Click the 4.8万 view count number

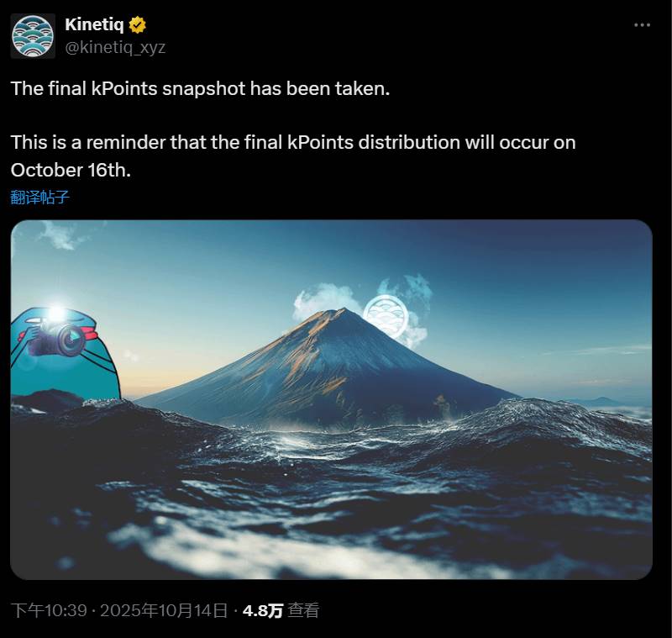click(x=262, y=611)
